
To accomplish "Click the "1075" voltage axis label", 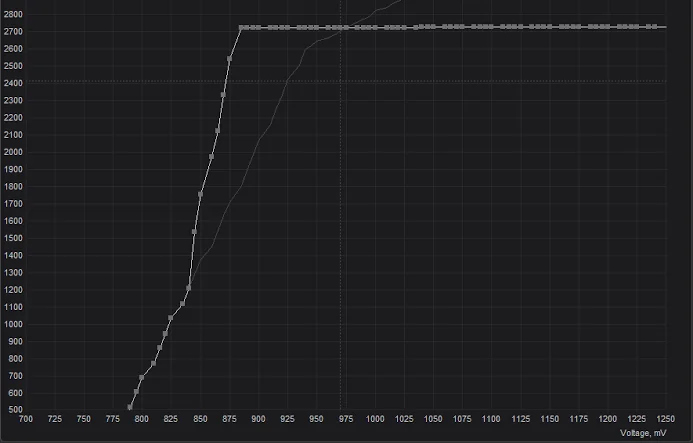I will (462, 419).
